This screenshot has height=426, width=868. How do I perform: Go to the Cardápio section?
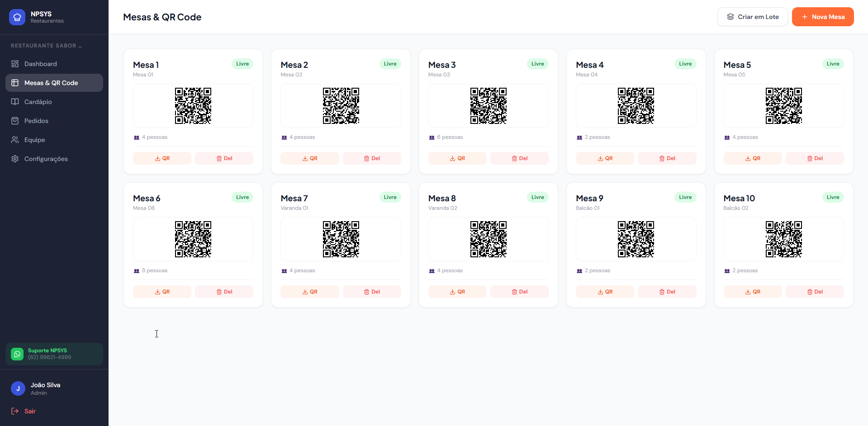point(54,102)
